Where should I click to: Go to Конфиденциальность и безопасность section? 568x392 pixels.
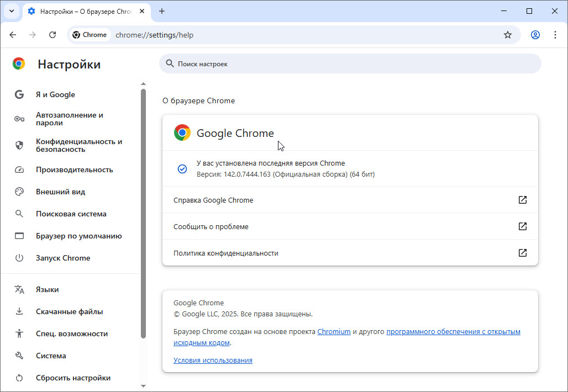pos(78,145)
